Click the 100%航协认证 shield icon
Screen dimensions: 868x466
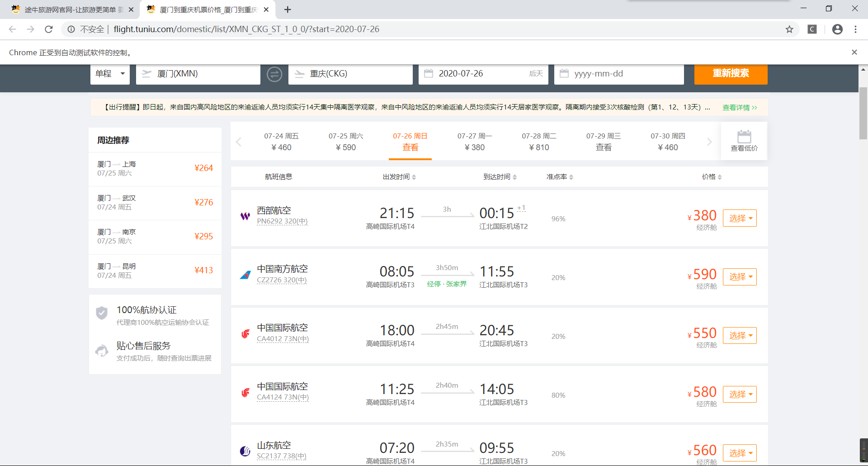(102, 313)
